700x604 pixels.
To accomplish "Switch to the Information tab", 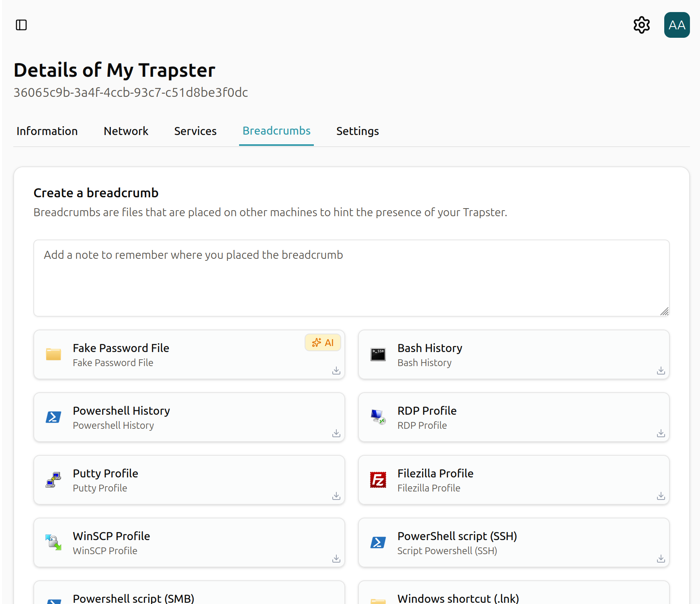I will [x=47, y=131].
